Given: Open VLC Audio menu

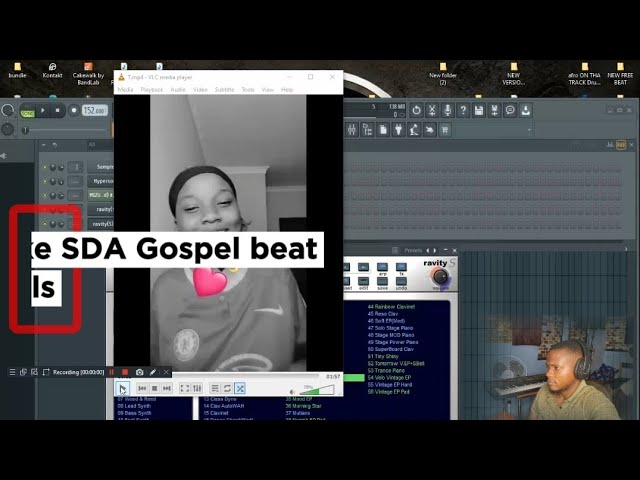Looking at the screenshot, I should click(178, 90).
